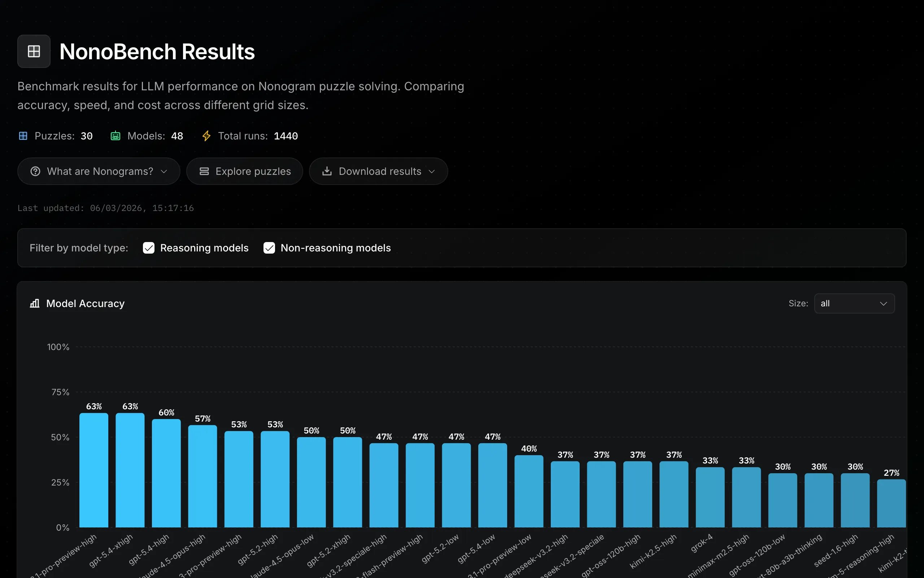Click the download arrow icon in Download results
Screen dimensions: 924x578
[327, 171]
